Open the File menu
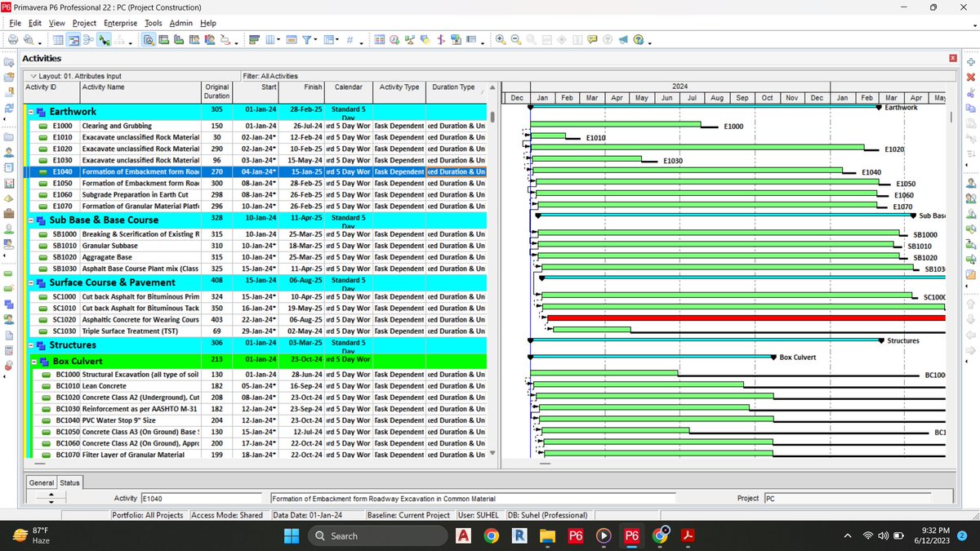The image size is (980, 551). (15, 23)
